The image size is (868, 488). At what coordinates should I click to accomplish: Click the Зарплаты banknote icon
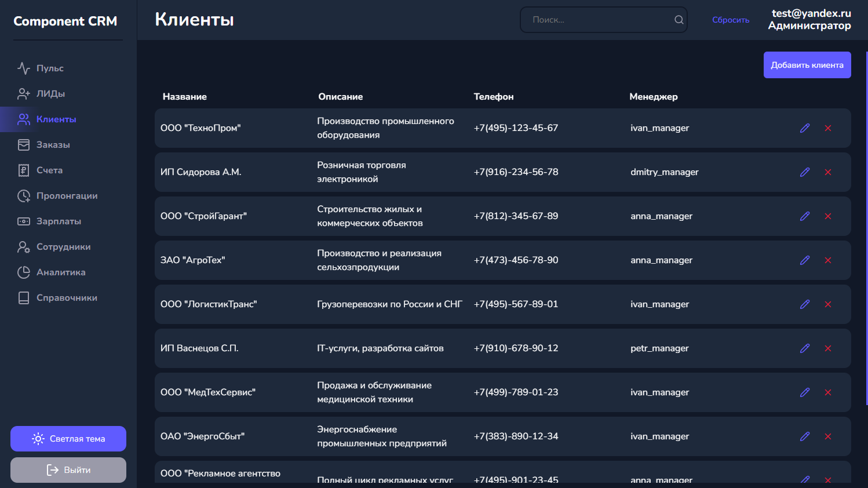click(x=24, y=221)
